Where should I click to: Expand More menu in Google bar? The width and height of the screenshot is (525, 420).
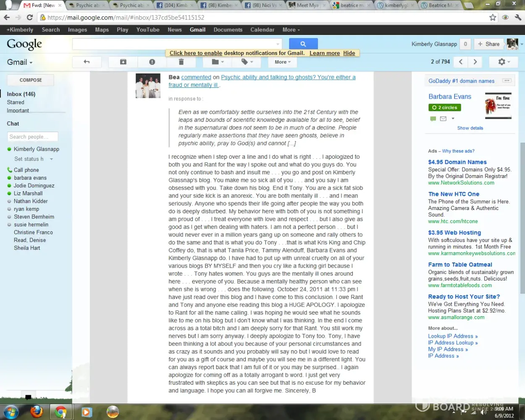tap(291, 30)
